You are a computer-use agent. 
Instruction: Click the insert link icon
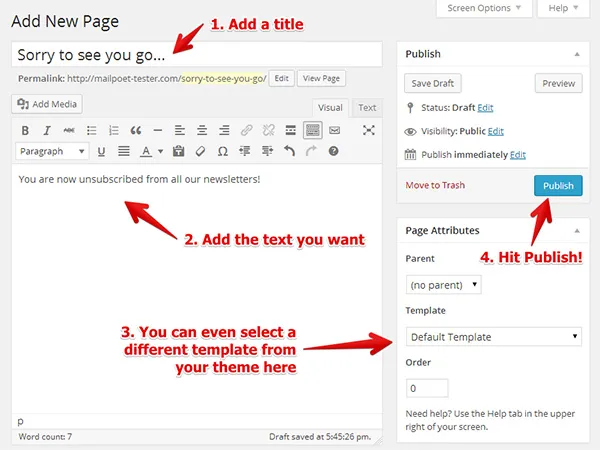click(x=246, y=130)
